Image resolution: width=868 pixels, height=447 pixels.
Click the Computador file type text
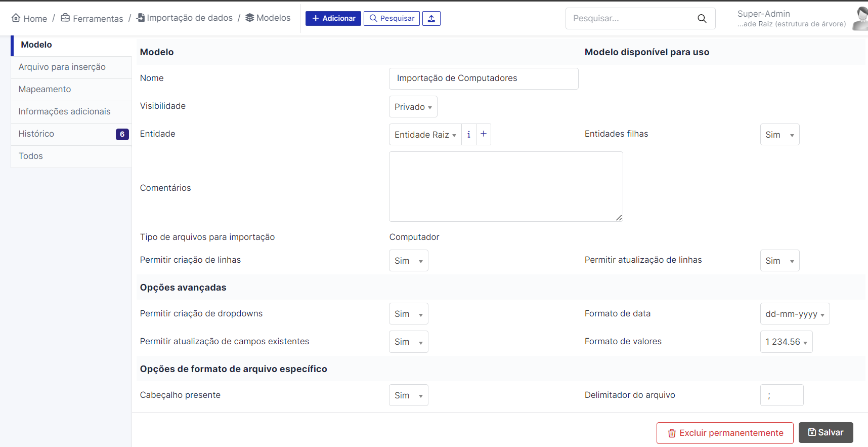point(414,237)
